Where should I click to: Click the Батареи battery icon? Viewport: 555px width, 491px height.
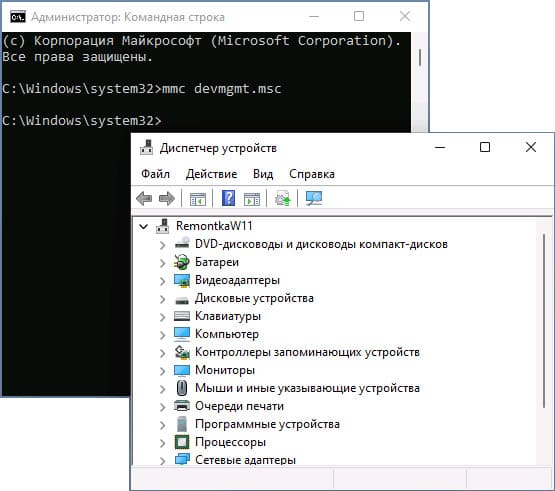point(182,262)
